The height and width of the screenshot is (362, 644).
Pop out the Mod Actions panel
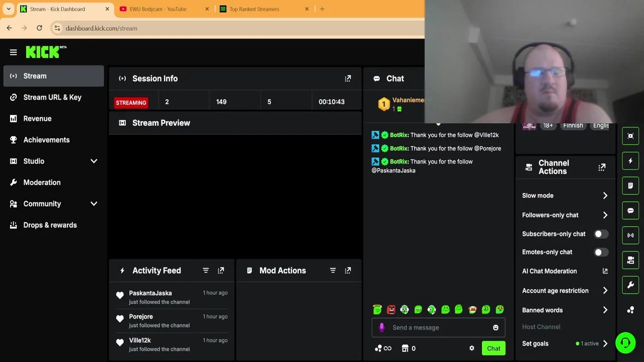pyautogui.click(x=348, y=270)
